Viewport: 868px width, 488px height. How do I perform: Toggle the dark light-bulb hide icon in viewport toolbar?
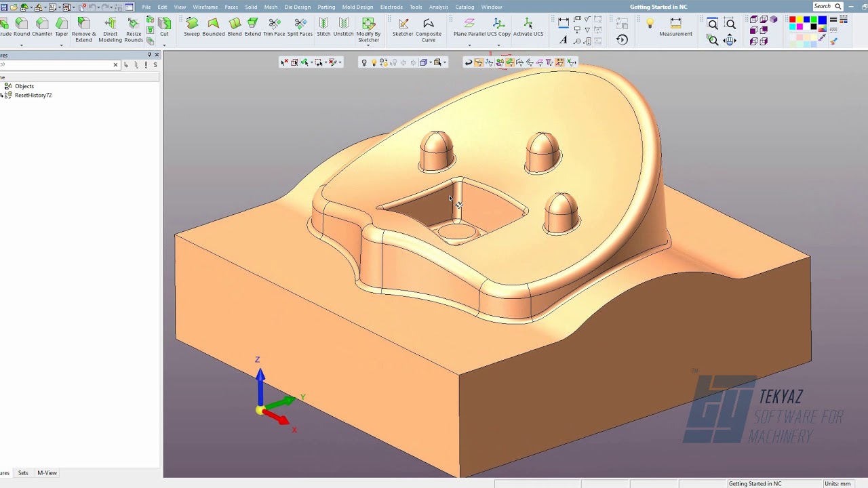point(364,62)
